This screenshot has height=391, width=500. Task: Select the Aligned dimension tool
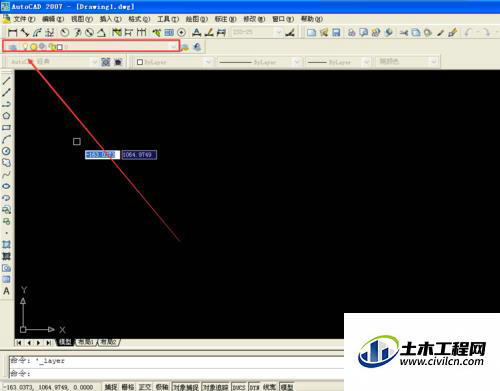click(25, 33)
